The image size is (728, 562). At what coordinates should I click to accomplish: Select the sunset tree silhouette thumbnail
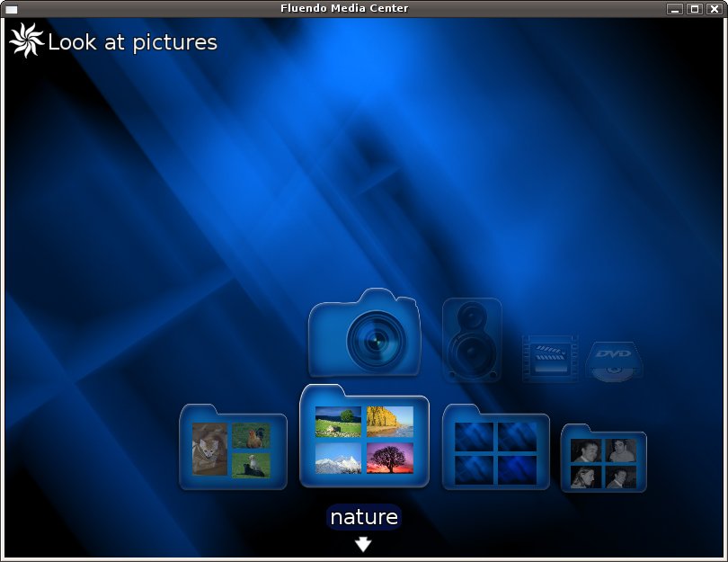pyautogui.click(x=390, y=459)
